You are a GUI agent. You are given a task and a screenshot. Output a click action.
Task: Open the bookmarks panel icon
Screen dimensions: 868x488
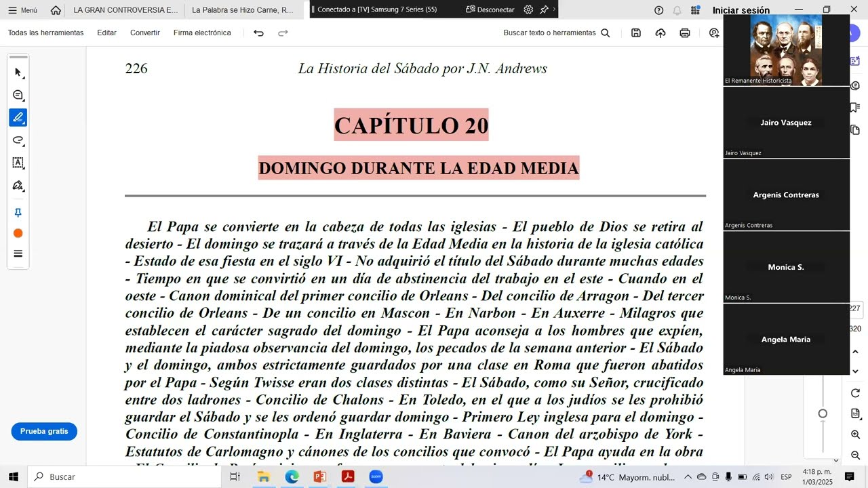tap(856, 107)
